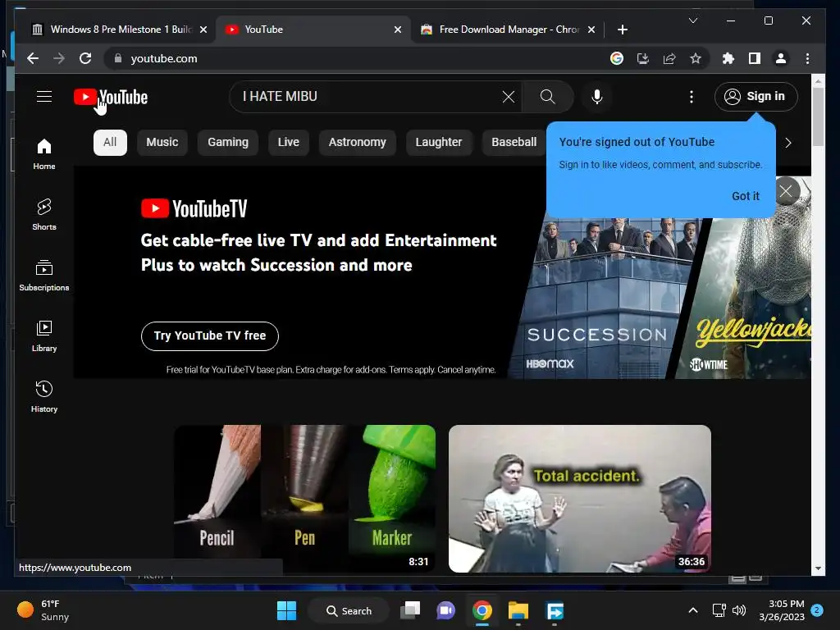Viewport: 840px width, 630px height.
Task: Bookmark this tab with the star icon
Action: click(696, 58)
